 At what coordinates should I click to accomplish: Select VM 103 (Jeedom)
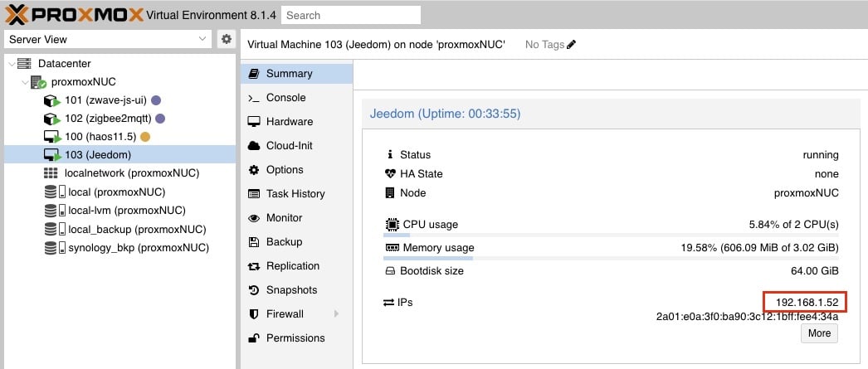point(98,155)
